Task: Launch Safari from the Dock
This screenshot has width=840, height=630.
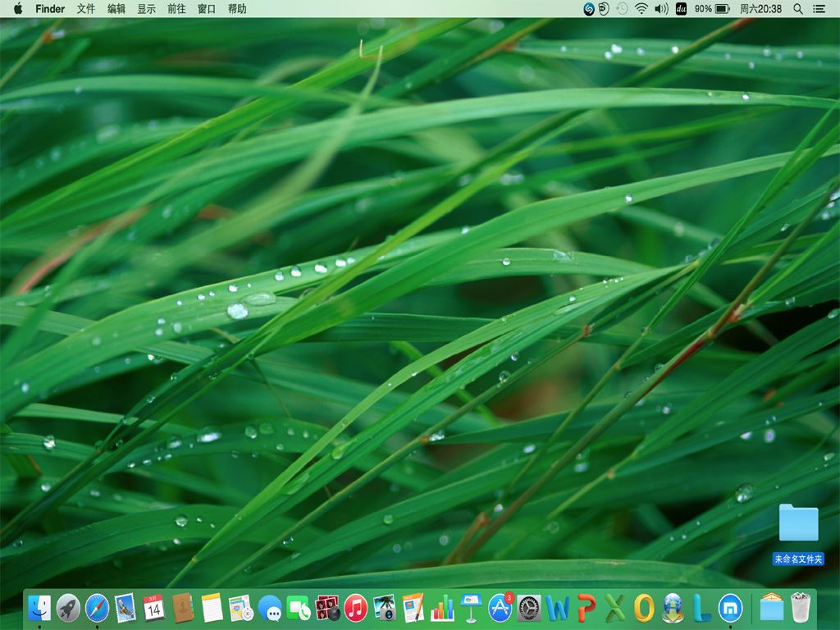Action: tap(97, 608)
